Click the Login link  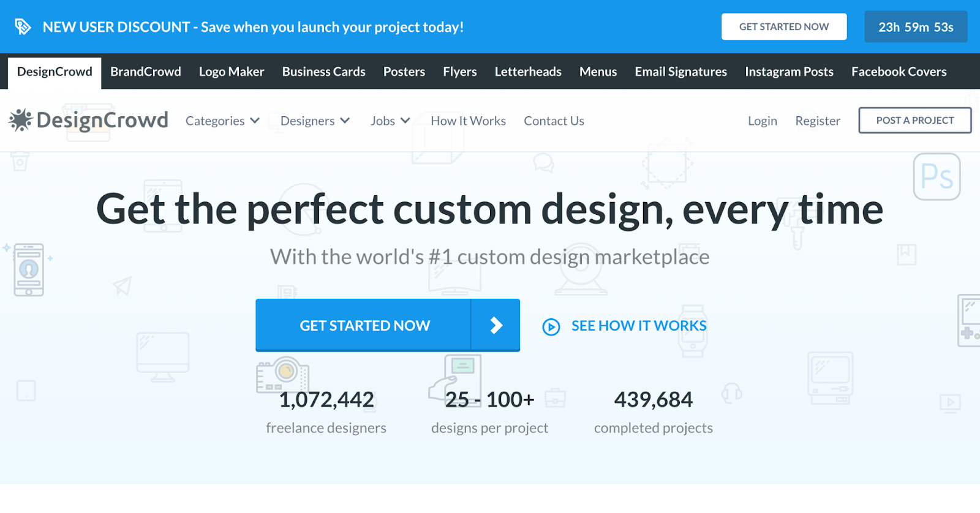click(x=763, y=121)
